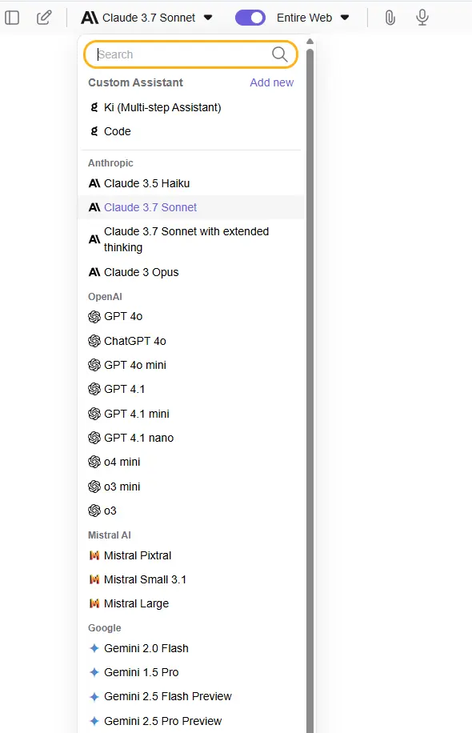The height and width of the screenshot is (733, 472).
Task: Start a new chat with pencil icon
Action: (44, 18)
